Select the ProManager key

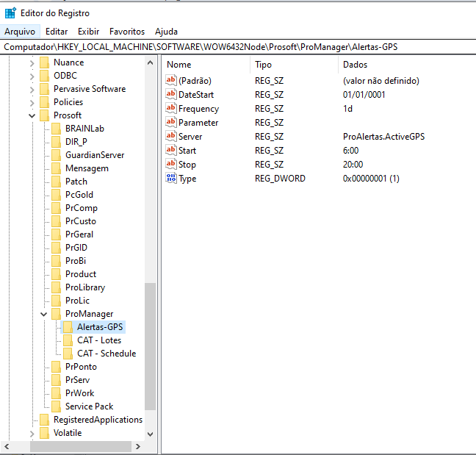[x=90, y=314]
